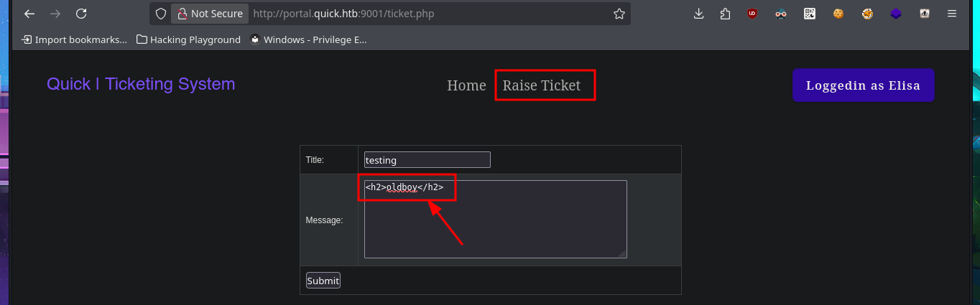Open the uBlock Origin extension

[x=752, y=14]
